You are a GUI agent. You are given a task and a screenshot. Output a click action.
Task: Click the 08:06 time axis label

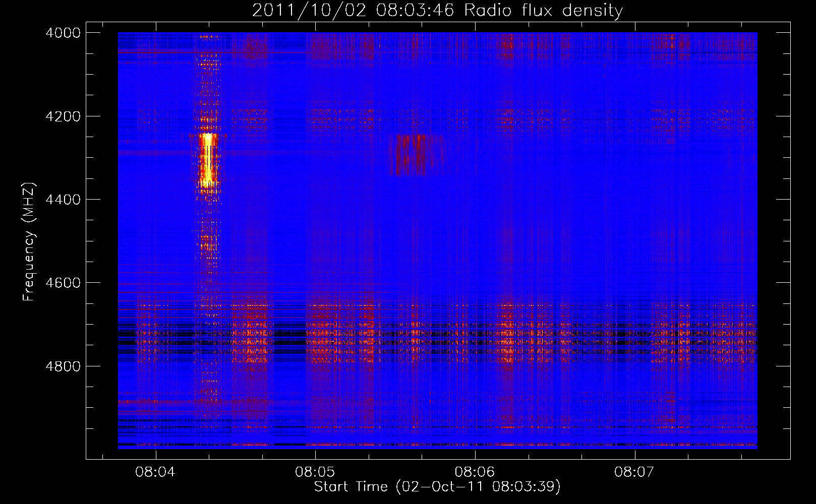tap(475, 472)
